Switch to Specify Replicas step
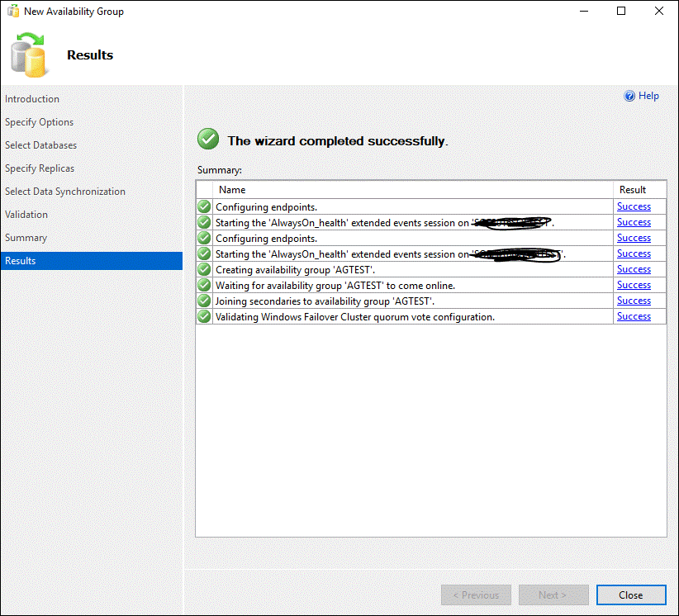The image size is (679, 616). (40, 168)
